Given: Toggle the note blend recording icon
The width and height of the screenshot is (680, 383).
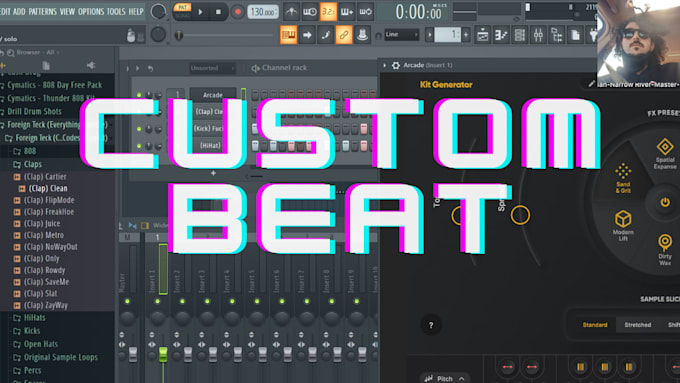Looking at the screenshot, I should tap(325, 35).
